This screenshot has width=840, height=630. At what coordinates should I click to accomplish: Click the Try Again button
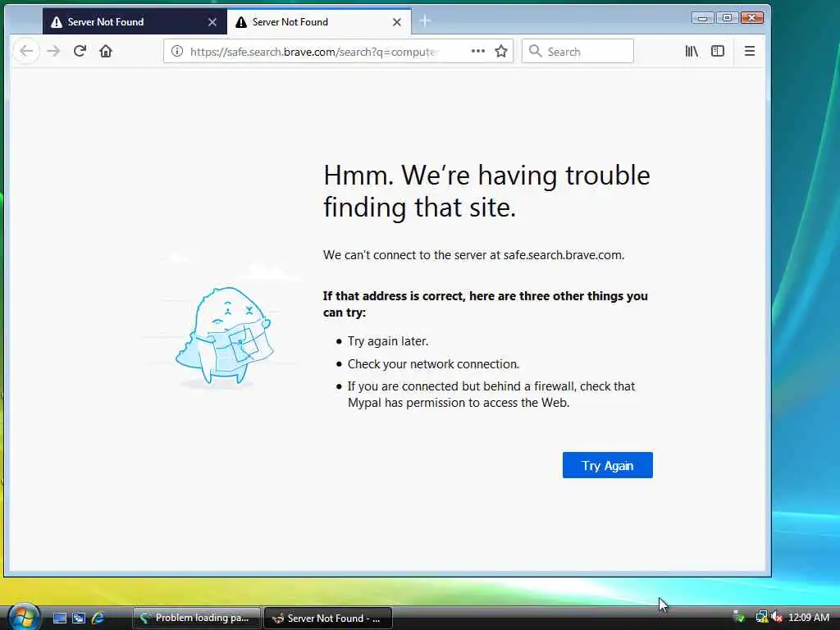[608, 465]
